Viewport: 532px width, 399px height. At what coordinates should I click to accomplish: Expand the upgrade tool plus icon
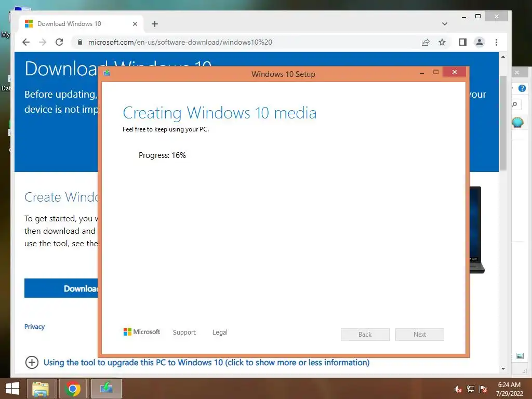tap(32, 362)
